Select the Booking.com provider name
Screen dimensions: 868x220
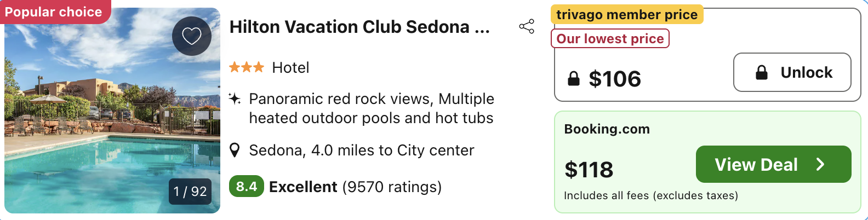tap(607, 129)
